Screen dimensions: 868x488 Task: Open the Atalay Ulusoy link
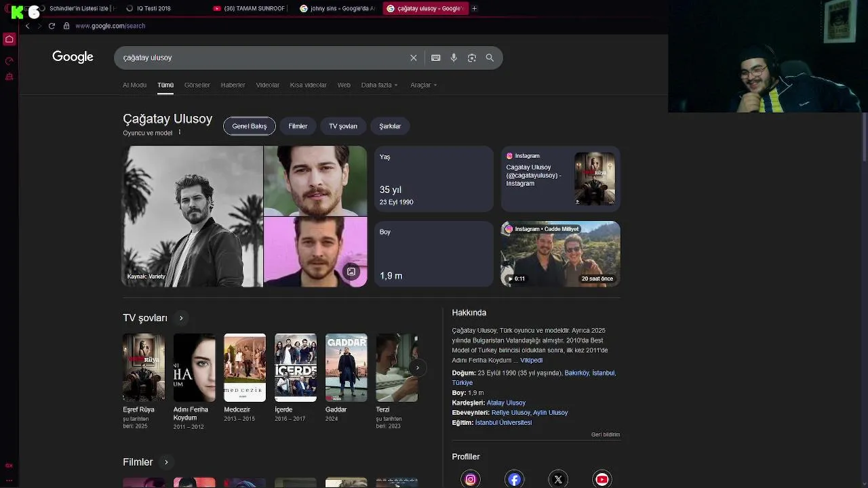point(506,403)
